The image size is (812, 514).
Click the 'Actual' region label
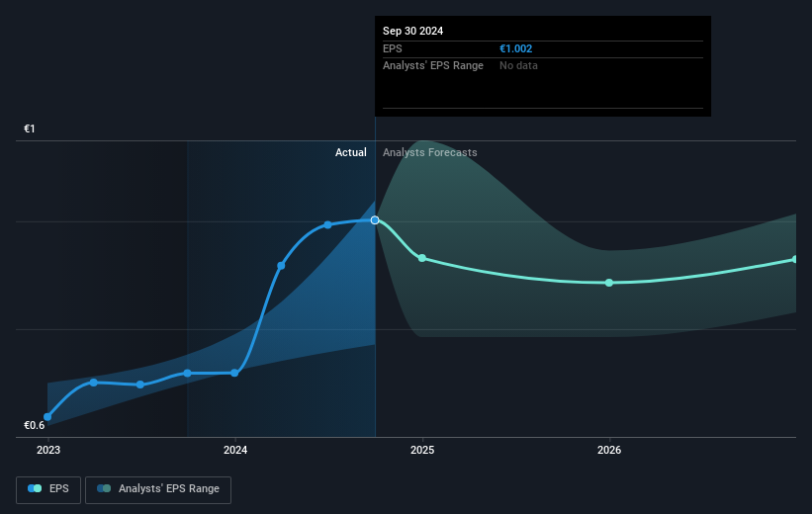350,152
